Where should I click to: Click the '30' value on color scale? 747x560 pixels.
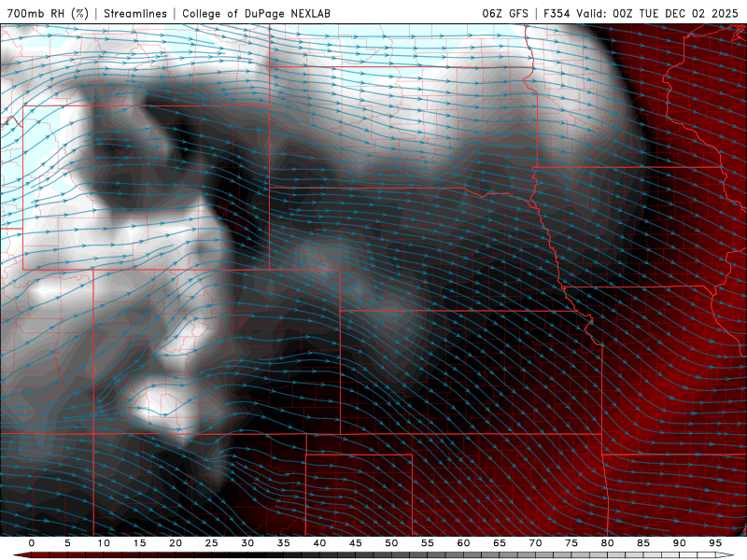pyautogui.click(x=247, y=543)
